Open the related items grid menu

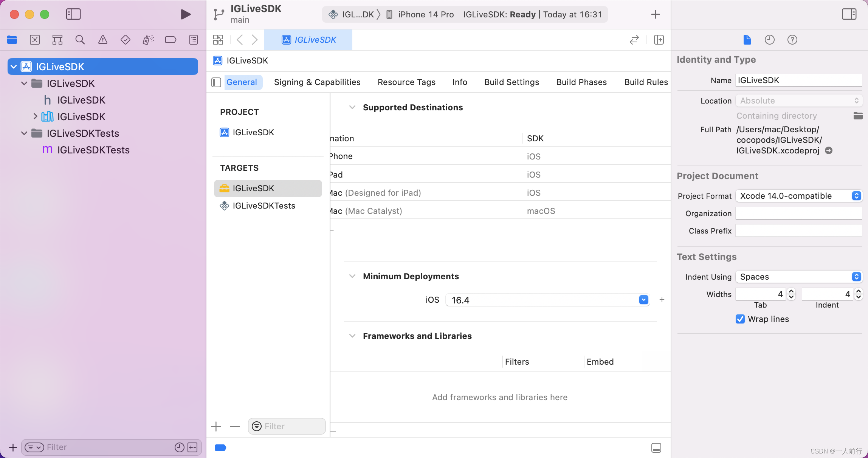[x=218, y=40]
